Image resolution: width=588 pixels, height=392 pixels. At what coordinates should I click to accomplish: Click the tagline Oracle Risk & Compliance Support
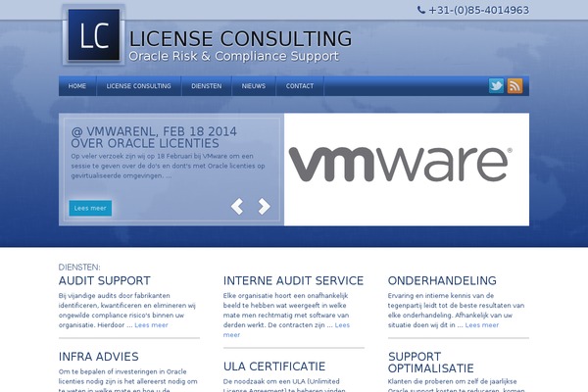[233, 56]
